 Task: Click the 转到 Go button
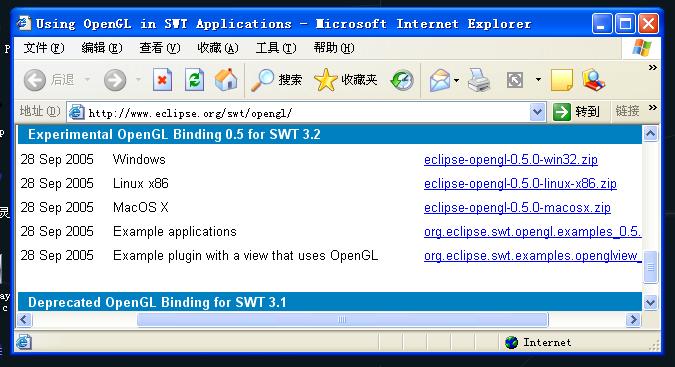(x=577, y=112)
